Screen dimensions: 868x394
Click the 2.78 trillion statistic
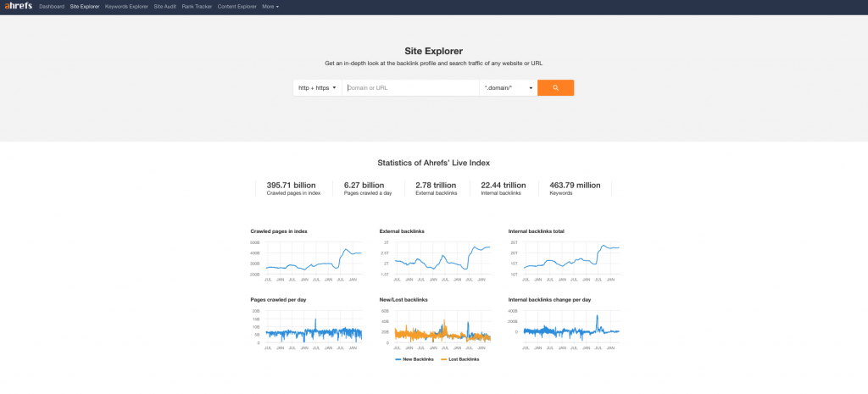[436, 186]
